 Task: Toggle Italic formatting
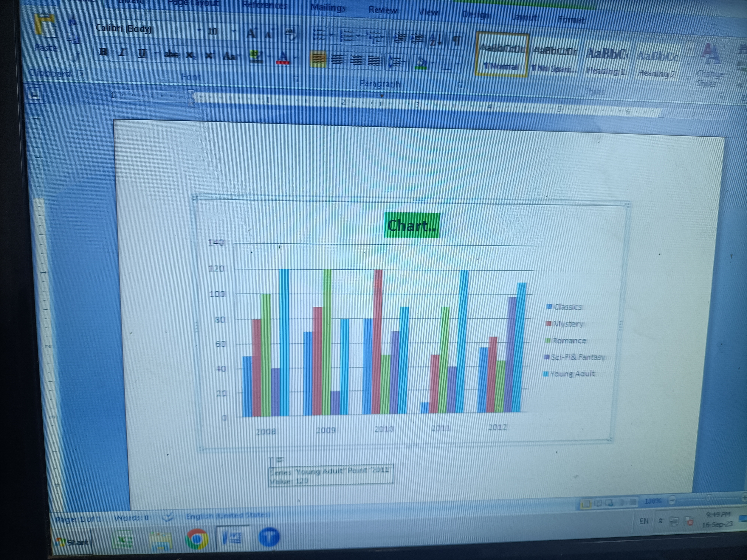click(x=122, y=53)
